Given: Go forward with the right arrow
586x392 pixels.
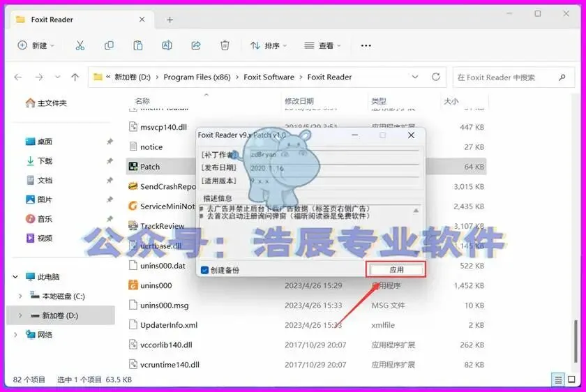Looking at the screenshot, I should click(x=39, y=77).
